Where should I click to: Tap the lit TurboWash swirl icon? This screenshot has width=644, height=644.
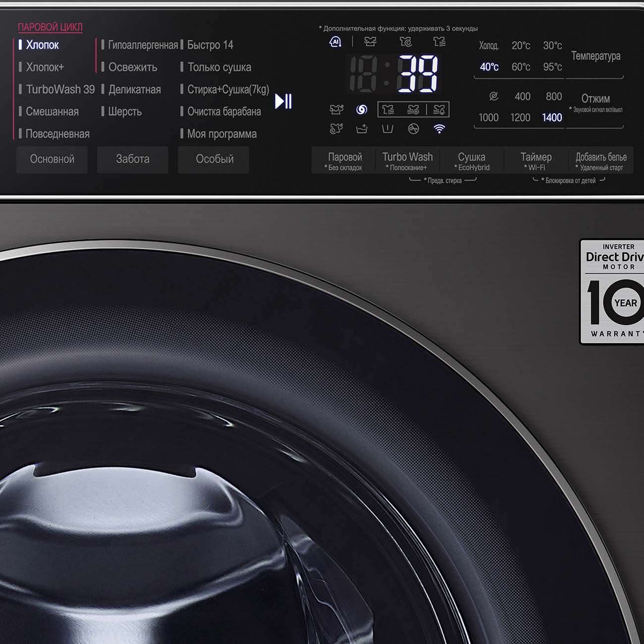362,109
